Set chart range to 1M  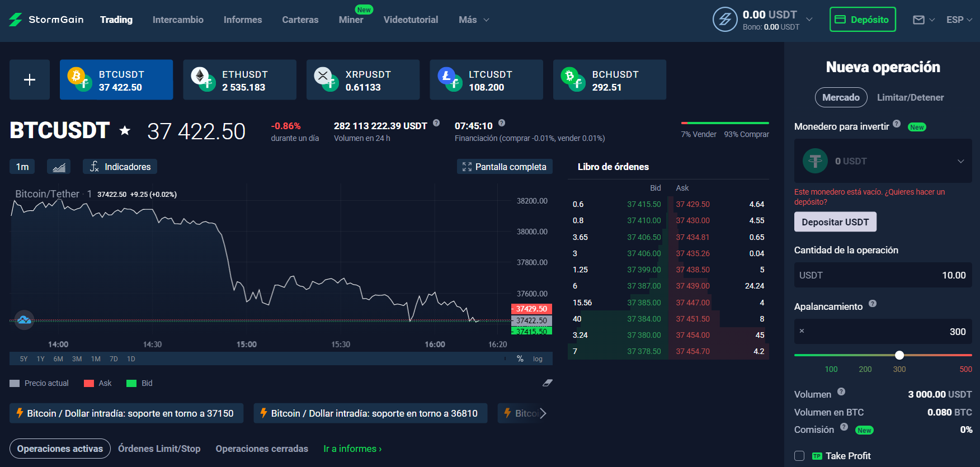click(x=96, y=359)
